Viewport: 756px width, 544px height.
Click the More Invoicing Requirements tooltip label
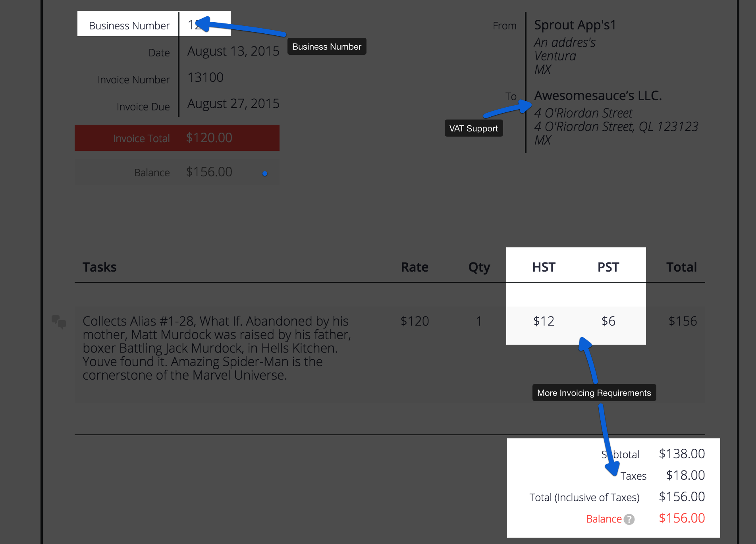[594, 393]
